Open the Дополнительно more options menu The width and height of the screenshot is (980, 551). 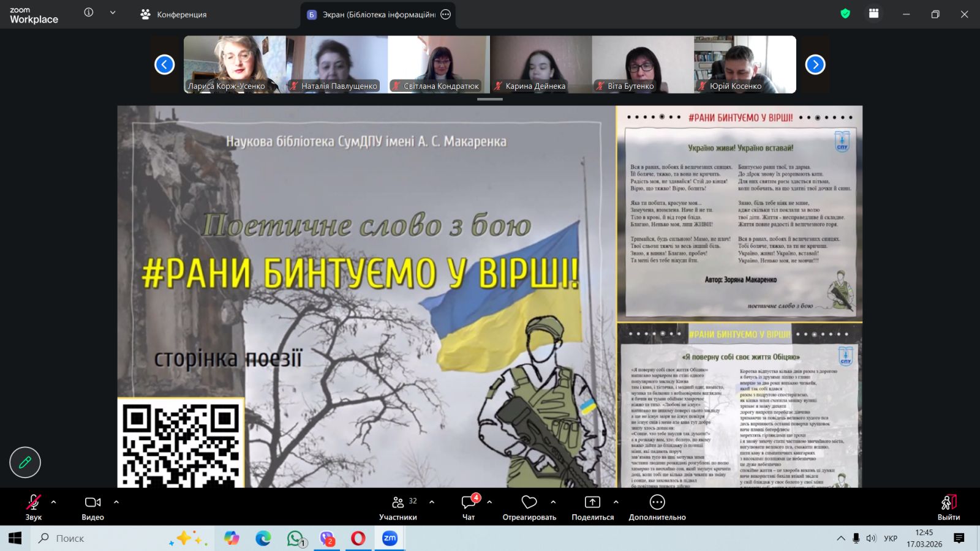(657, 507)
